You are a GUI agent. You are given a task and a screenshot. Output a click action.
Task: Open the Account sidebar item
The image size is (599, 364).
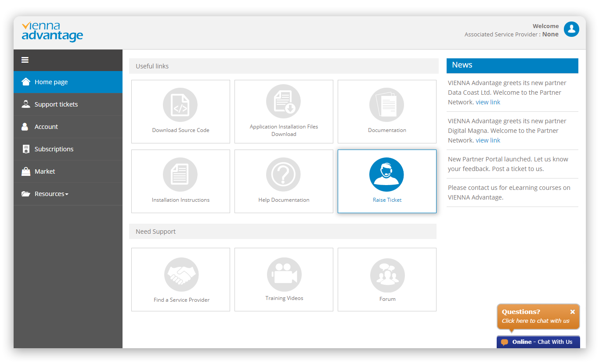pyautogui.click(x=46, y=127)
